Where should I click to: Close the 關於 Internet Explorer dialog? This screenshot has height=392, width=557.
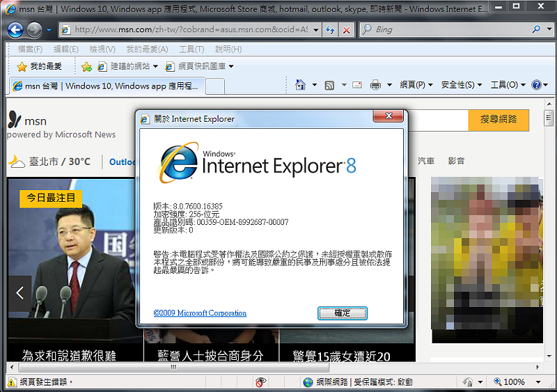[x=389, y=116]
